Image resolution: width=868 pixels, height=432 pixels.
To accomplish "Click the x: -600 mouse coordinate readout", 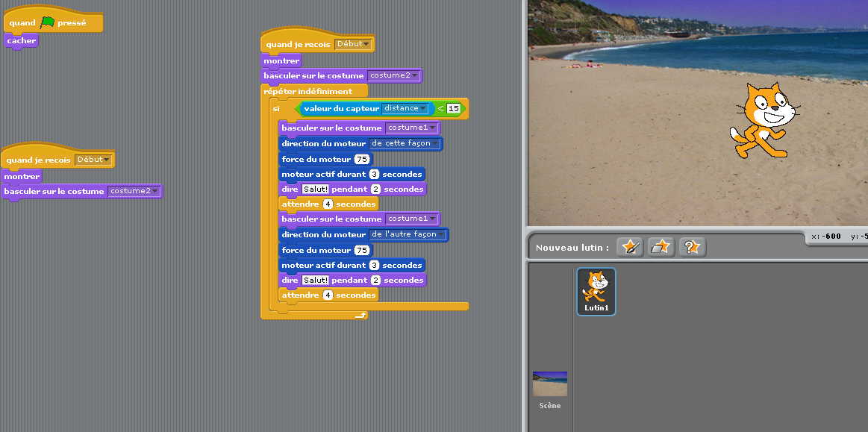I will [826, 237].
